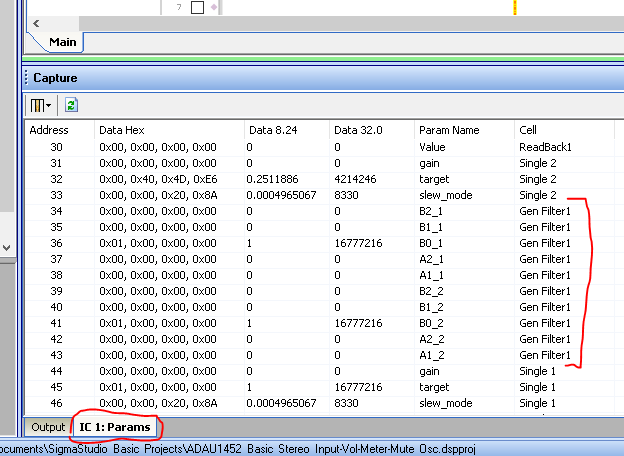Select the B0_1 parameter name

(431, 243)
